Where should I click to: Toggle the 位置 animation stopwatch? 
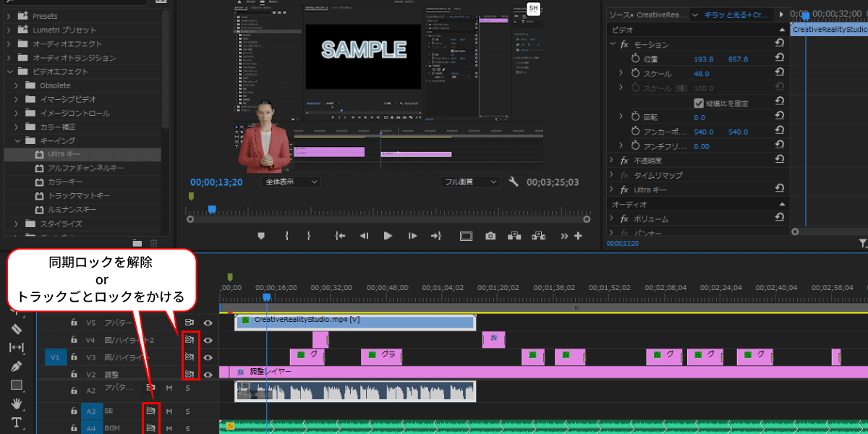pos(636,59)
